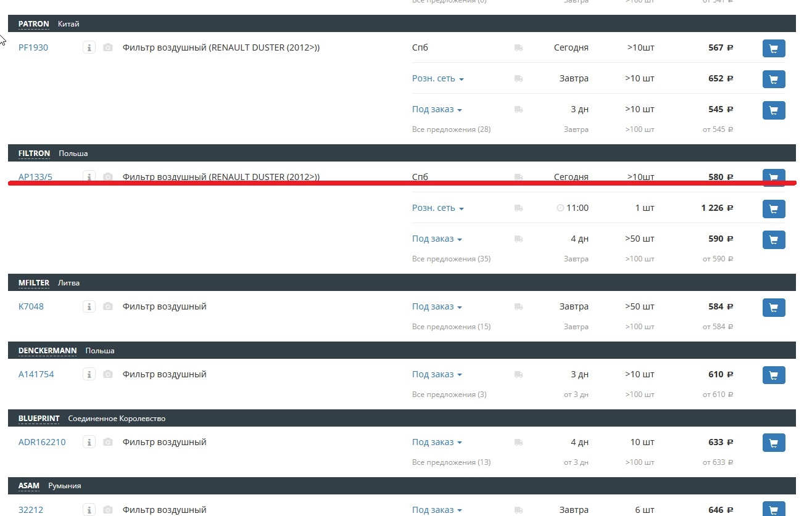Open PATRON brand header link
Viewport: 812px width, 516px height.
(34, 24)
